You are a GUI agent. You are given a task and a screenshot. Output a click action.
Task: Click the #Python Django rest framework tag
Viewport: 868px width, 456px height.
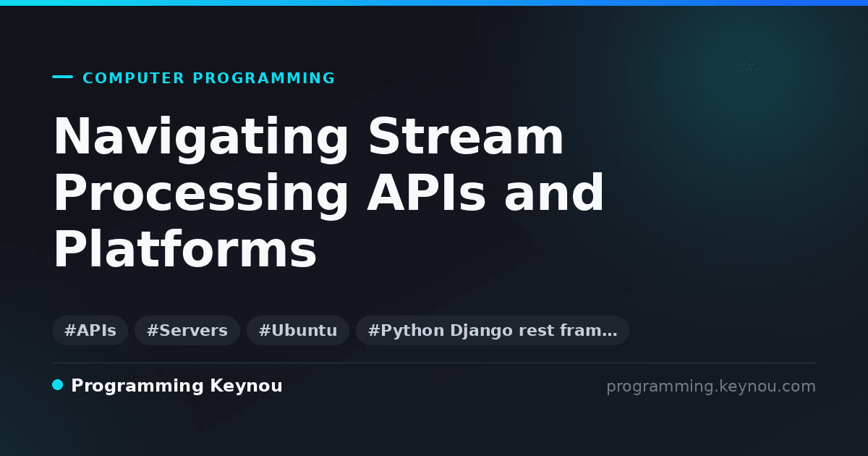pos(493,331)
